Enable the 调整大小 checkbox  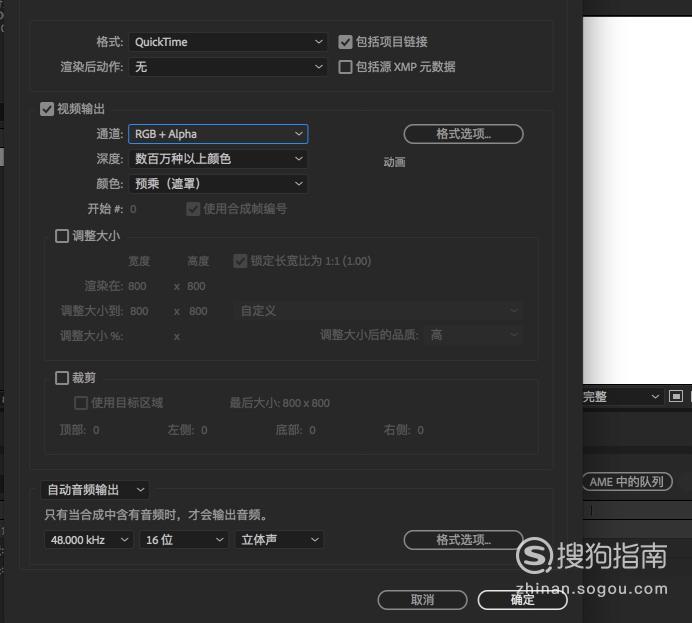(62, 236)
